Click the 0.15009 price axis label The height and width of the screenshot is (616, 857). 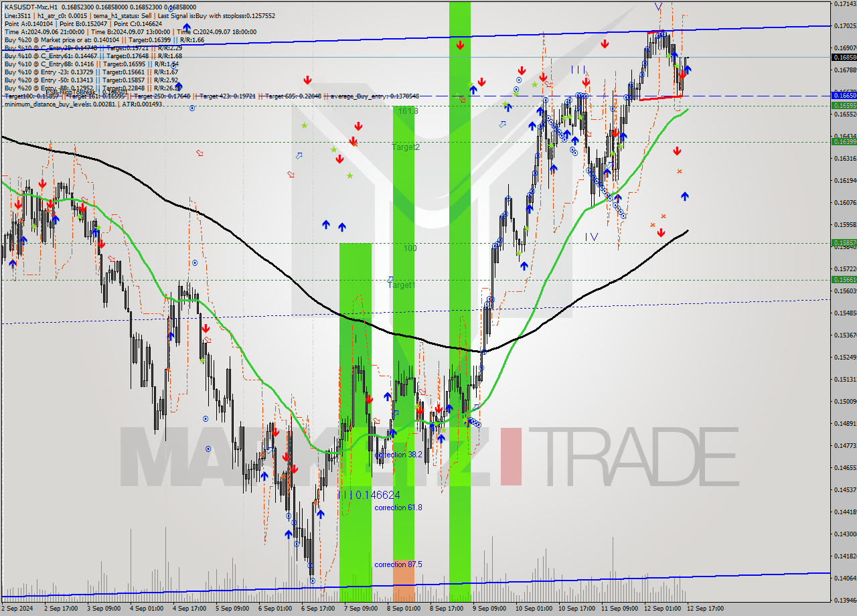(846, 402)
